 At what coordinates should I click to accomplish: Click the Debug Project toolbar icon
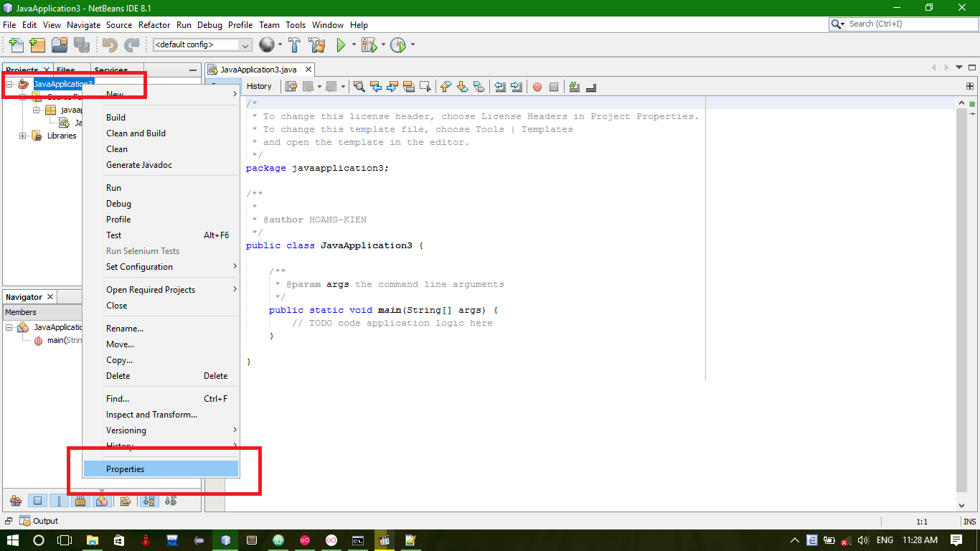[x=369, y=45]
